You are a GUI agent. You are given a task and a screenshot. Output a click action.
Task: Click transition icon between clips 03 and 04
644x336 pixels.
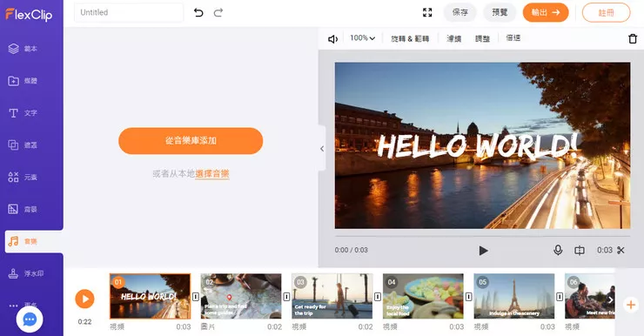[378, 297]
